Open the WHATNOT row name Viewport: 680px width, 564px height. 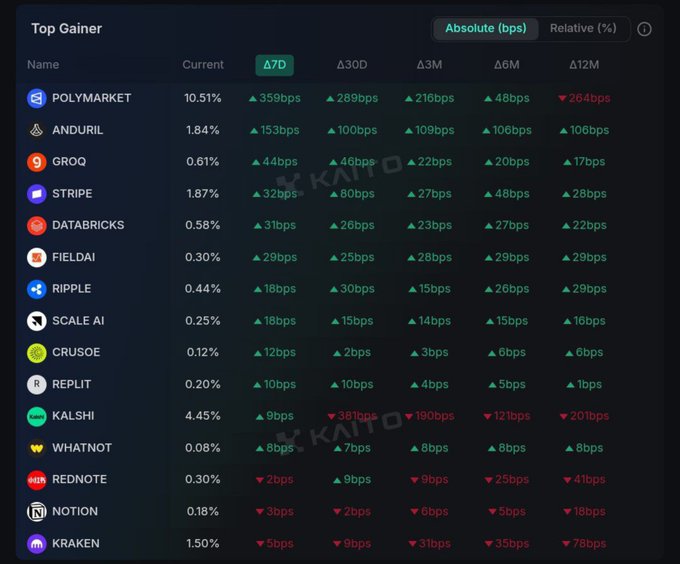82,448
